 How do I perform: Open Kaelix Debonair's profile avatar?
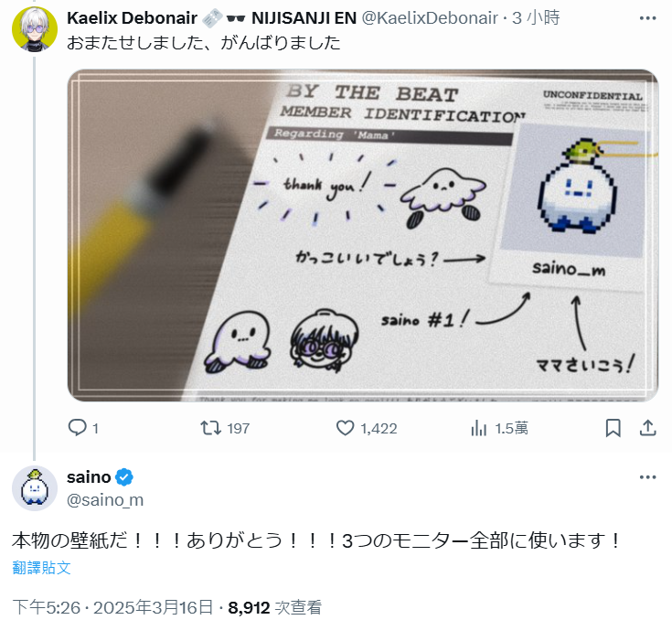35,29
